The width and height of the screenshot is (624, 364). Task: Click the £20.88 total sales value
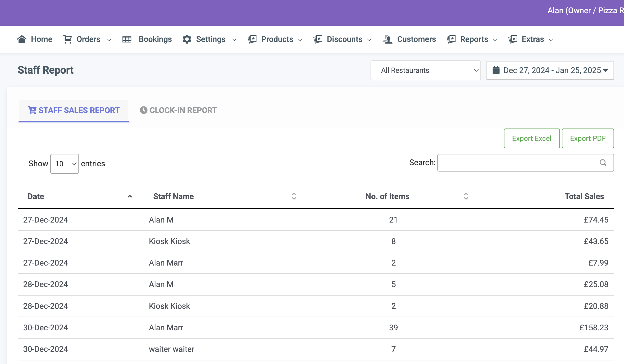(x=596, y=306)
